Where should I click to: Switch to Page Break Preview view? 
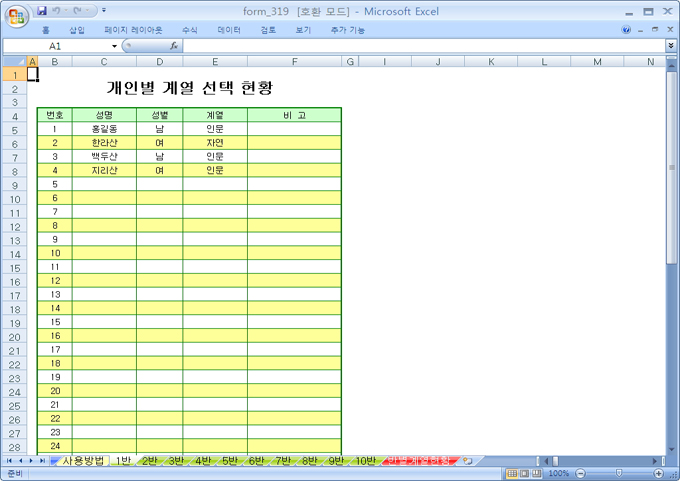[536, 473]
